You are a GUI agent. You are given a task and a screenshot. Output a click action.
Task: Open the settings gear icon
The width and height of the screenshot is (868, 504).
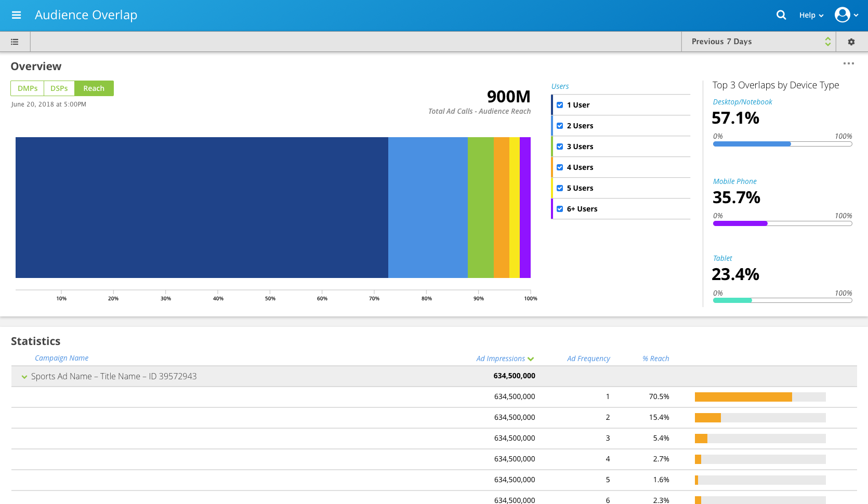click(851, 42)
